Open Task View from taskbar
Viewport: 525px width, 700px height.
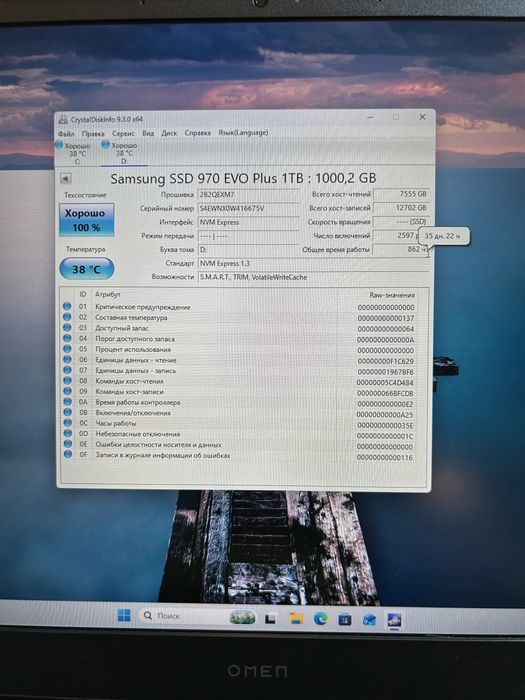pyautogui.click(x=270, y=618)
